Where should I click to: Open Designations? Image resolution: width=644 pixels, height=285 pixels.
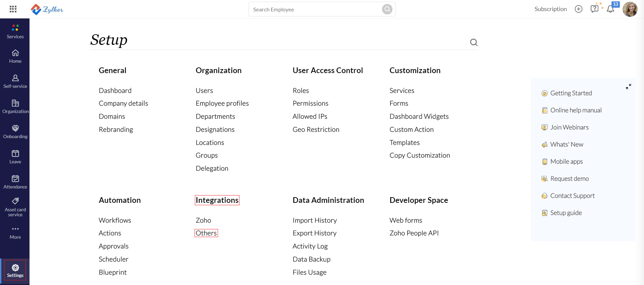click(215, 129)
